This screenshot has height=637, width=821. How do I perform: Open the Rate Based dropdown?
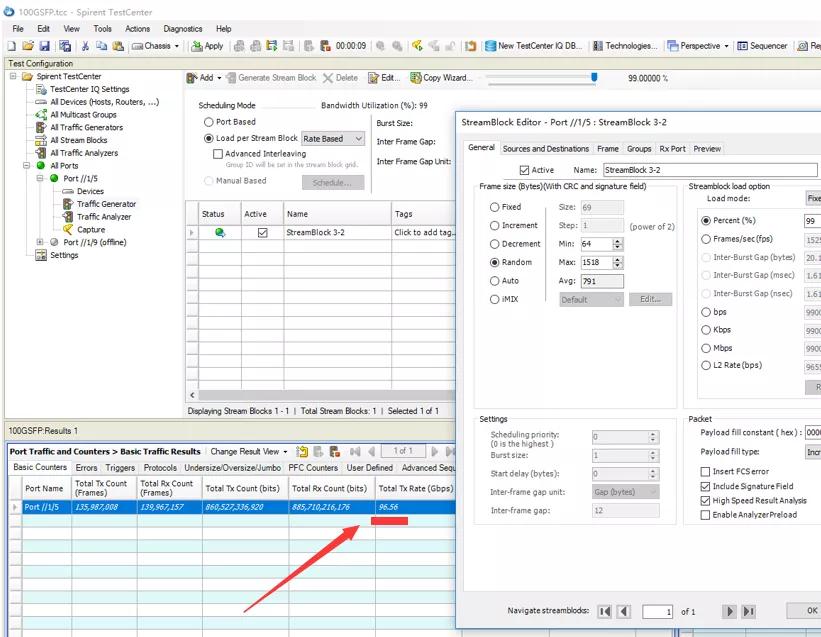click(333, 139)
